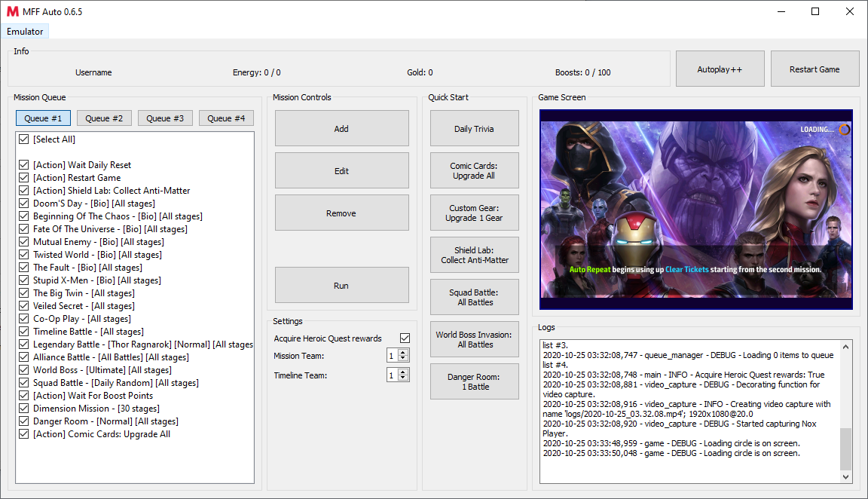Screen dimensions: 868x499
Task: Click the Game Screen preview image
Action: pos(696,210)
